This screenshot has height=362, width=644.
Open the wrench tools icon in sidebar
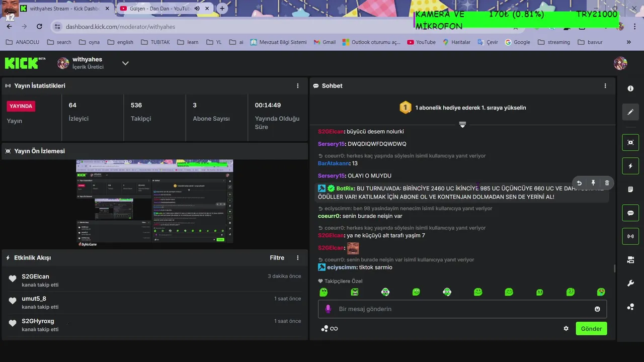pyautogui.click(x=630, y=283)
